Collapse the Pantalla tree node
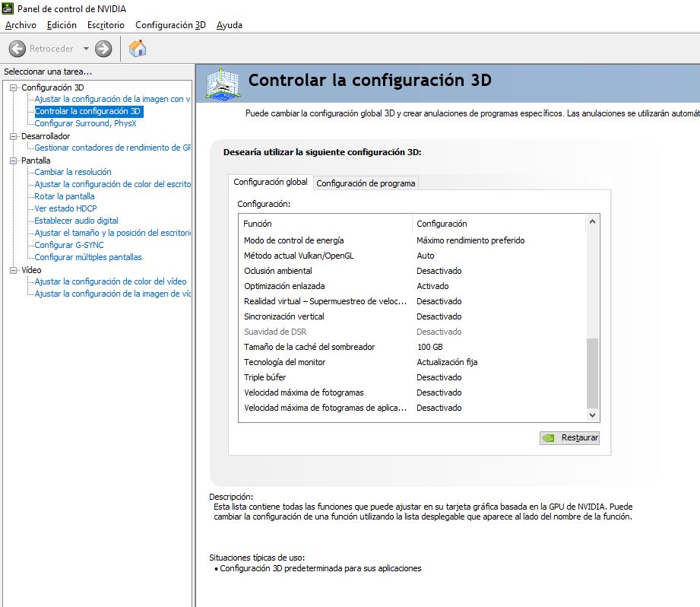Screen dimensions: 700x607 (14, 160)
